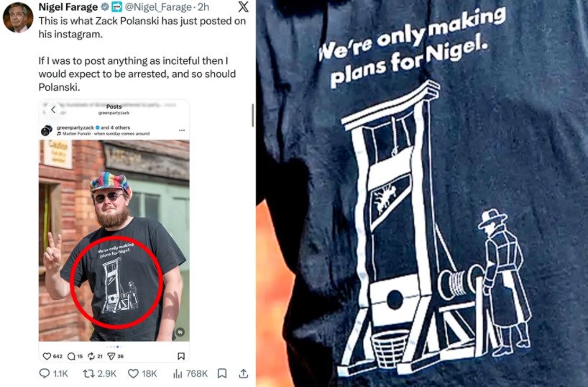588x387 pixels.
Task: Bookmark the tweet in the bottom row
Action: (x=222, y=373)
